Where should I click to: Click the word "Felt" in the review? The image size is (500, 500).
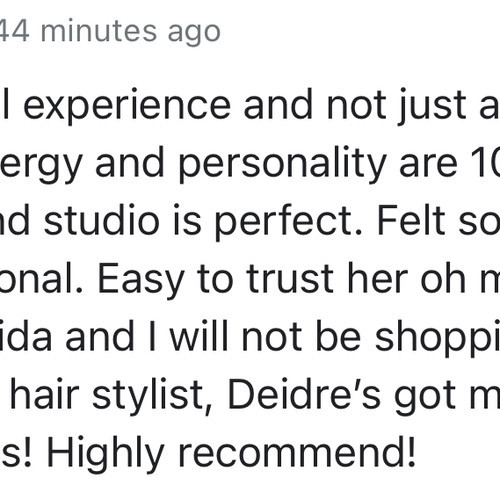tap(411, 221)
